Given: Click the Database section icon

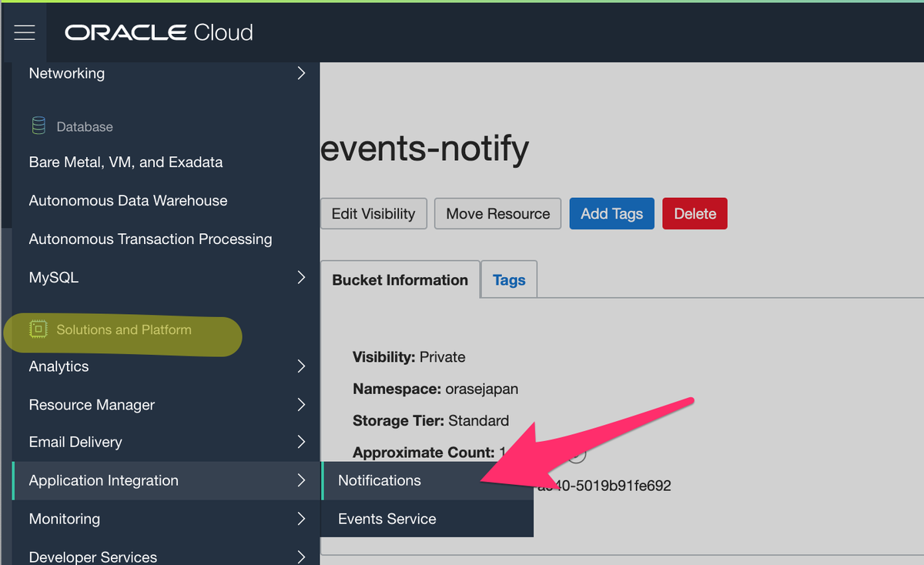Looking at the screenshot, I should (x=38, y=126).
